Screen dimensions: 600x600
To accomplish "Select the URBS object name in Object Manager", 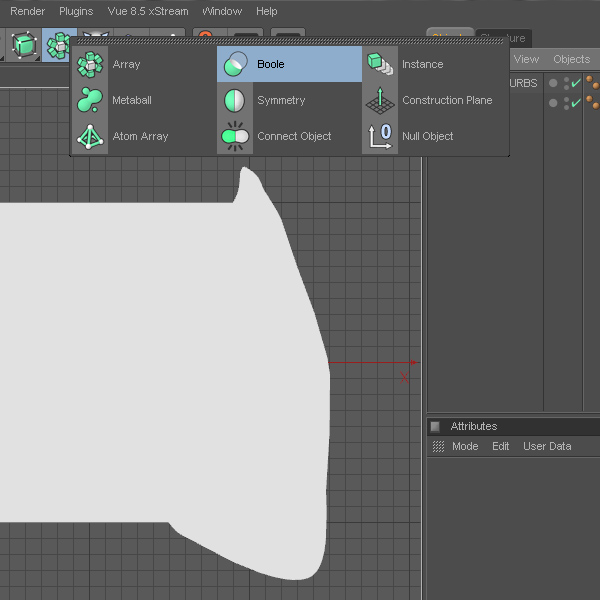I will (523, 83).
